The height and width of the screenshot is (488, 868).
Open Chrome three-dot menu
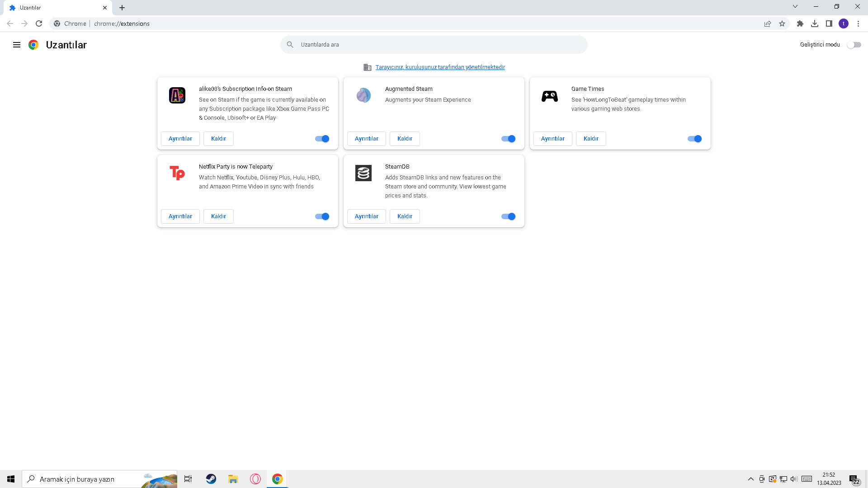[858, 23]
